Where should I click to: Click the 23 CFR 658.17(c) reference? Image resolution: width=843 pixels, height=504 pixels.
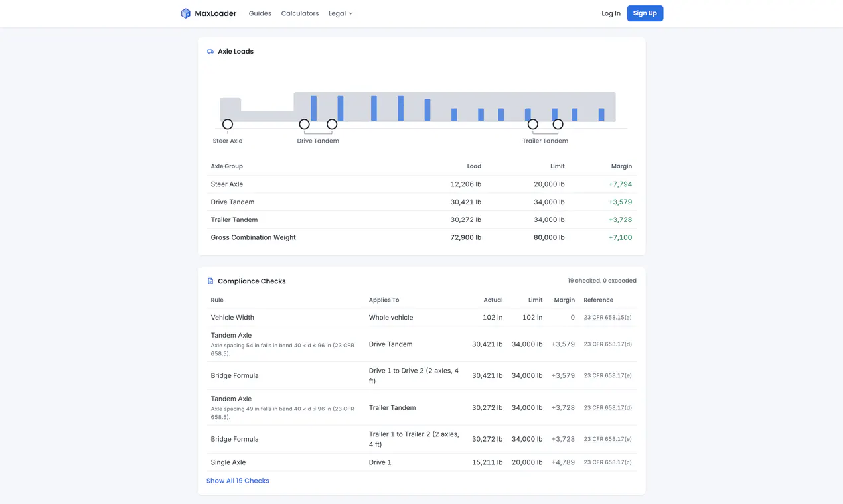[607, 462]
